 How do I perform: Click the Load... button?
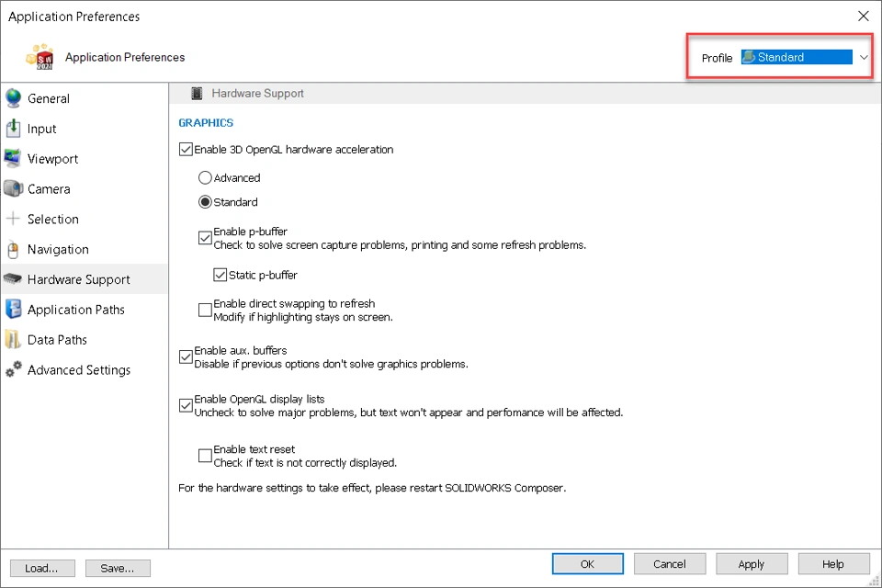(42, 568)
